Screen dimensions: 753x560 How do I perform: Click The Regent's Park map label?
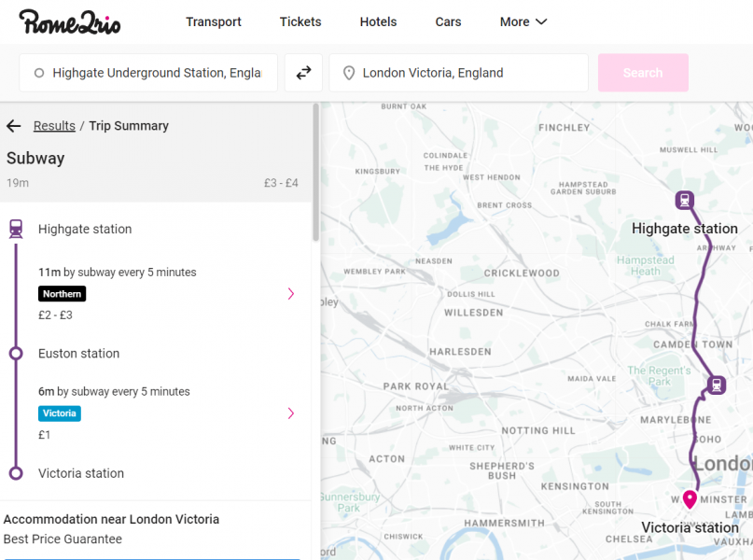(x=659, y=376)
